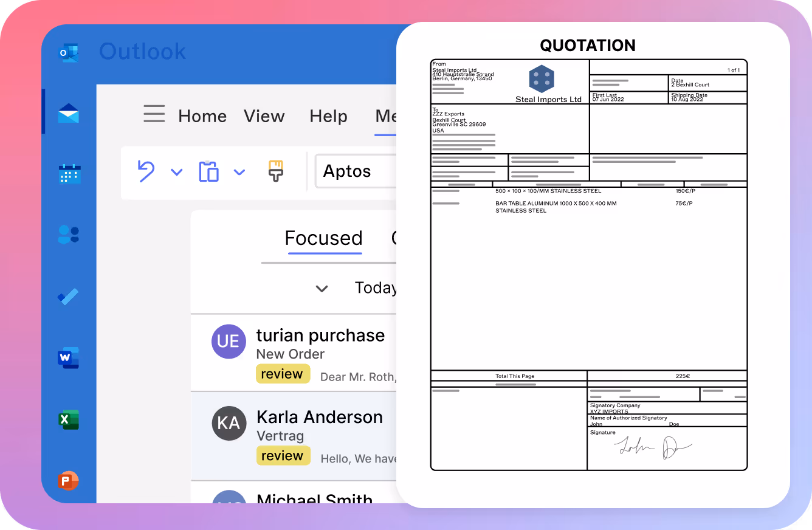Open the Mail icon in sidebar
This screenshot has width=812, height=530.
pyautogui.click(x=69, y=113)
